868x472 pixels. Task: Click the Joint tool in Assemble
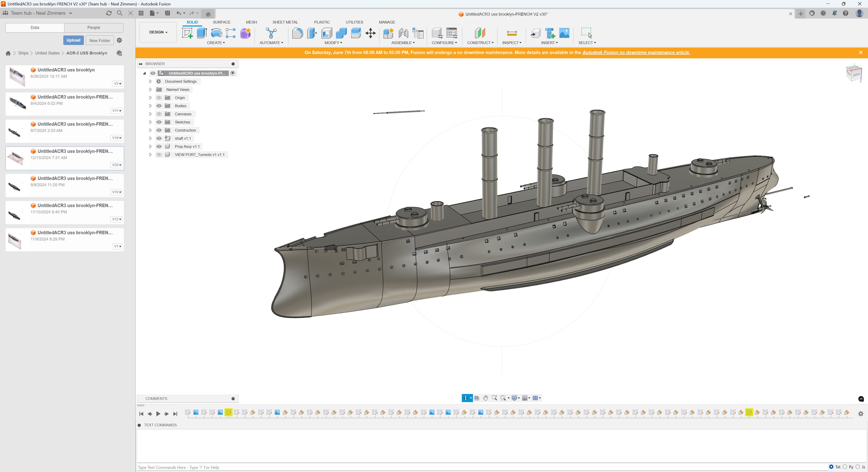coord(403,33)
